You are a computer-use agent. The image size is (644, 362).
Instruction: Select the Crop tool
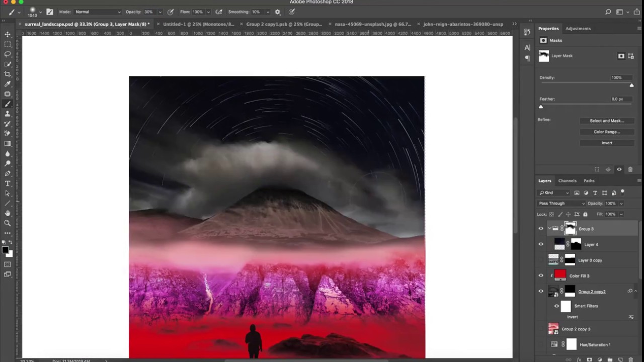click(x=8, y=74)
